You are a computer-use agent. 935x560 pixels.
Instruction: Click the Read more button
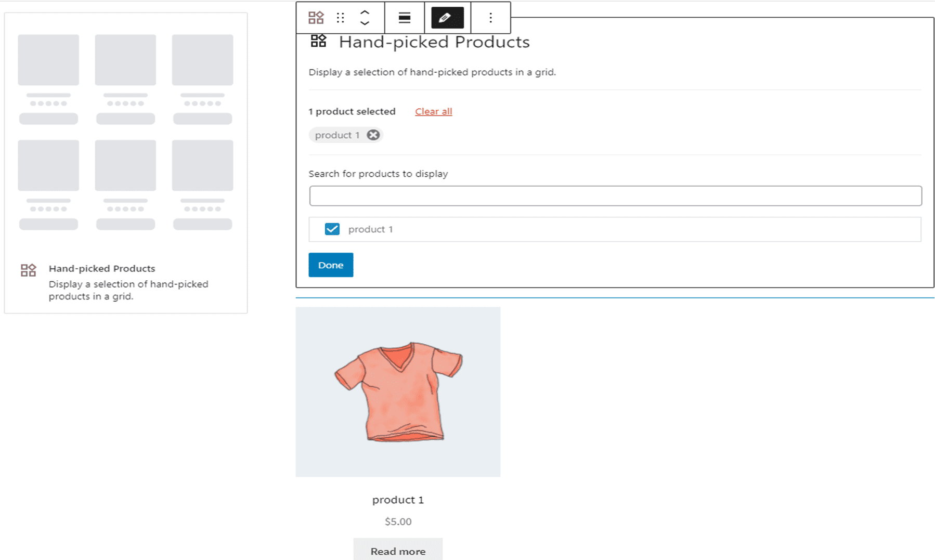pyautogui.click(x=398, y=551)
